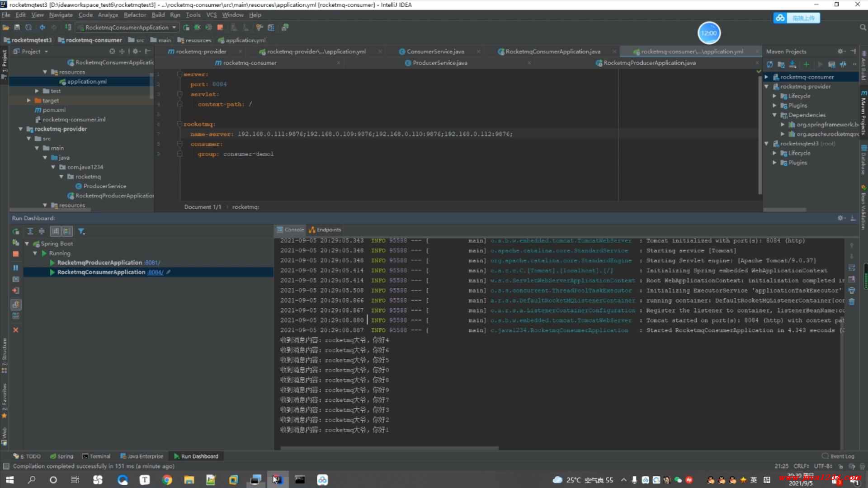Click rocketmq-consumer in navigation breadcrumb
The height and width of the screenshot is (488, 868).
[90, 40]
